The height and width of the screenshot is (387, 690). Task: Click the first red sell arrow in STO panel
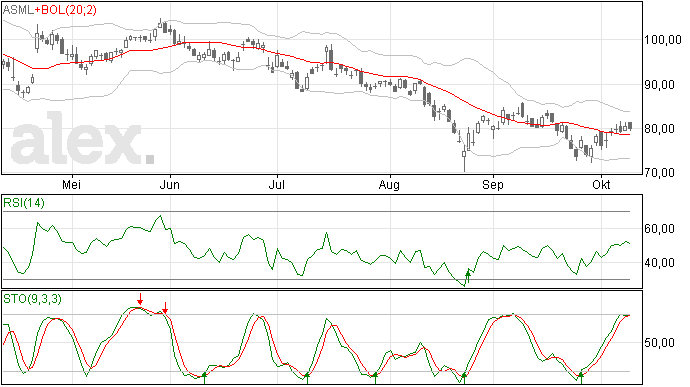(140, 299)
